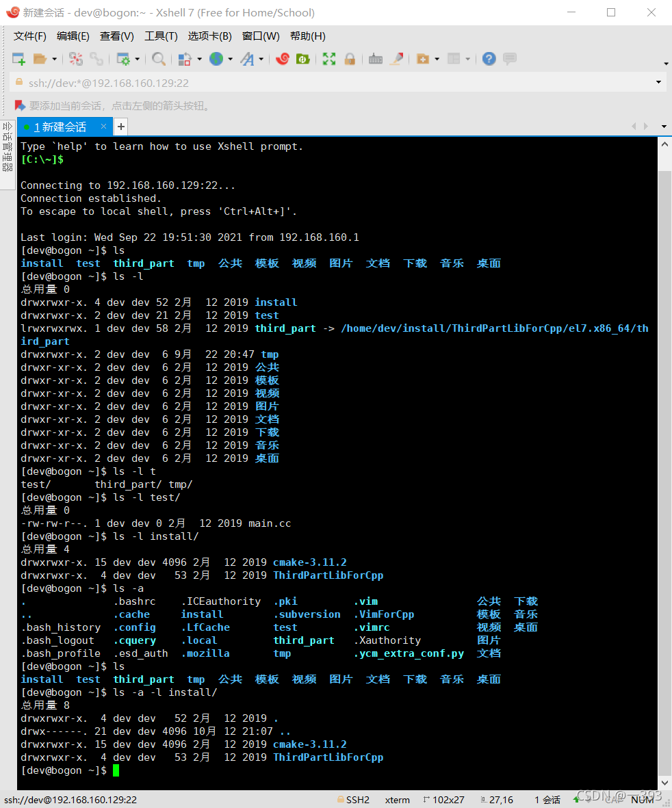Click the NUM lock indicator

click(x=642, y=800)
